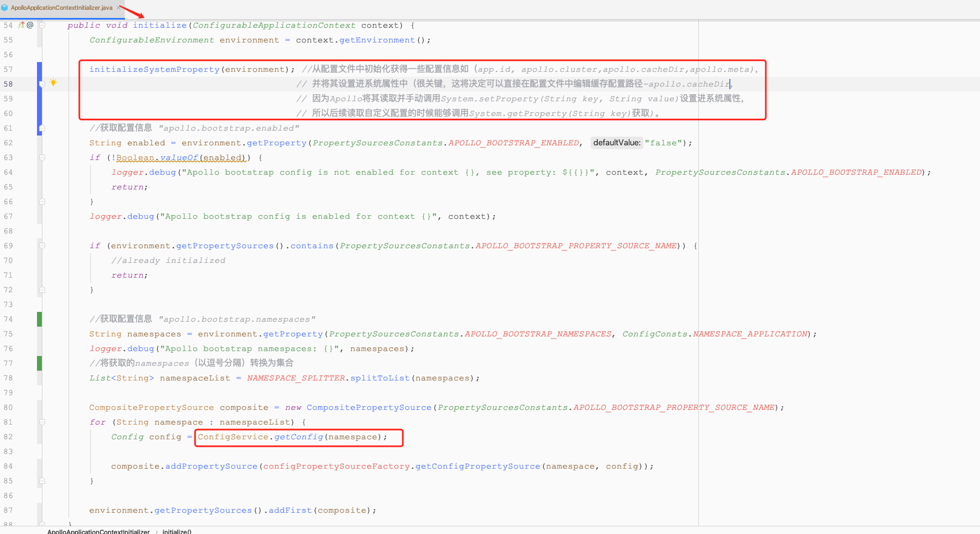Open the yellow light bulb intention actions
This screenshot has width=980, height=534.
point(53,83)
